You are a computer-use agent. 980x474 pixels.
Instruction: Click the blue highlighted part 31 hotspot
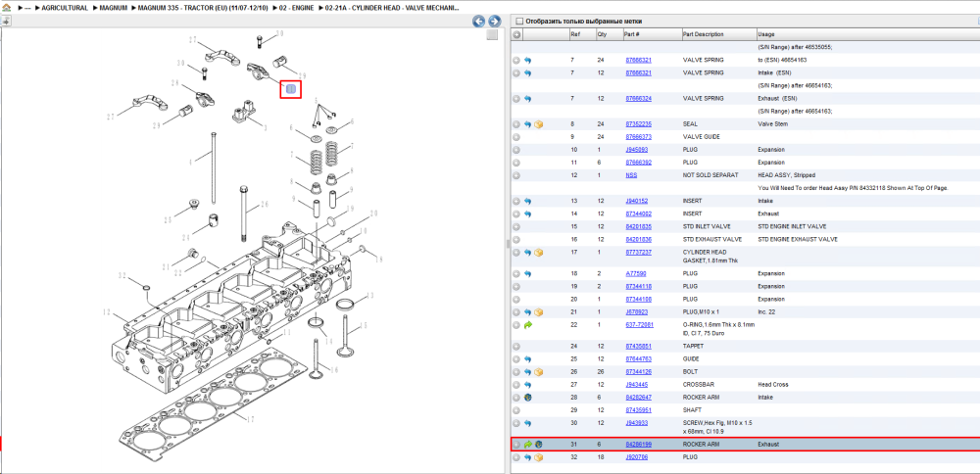tap(290, 89)
